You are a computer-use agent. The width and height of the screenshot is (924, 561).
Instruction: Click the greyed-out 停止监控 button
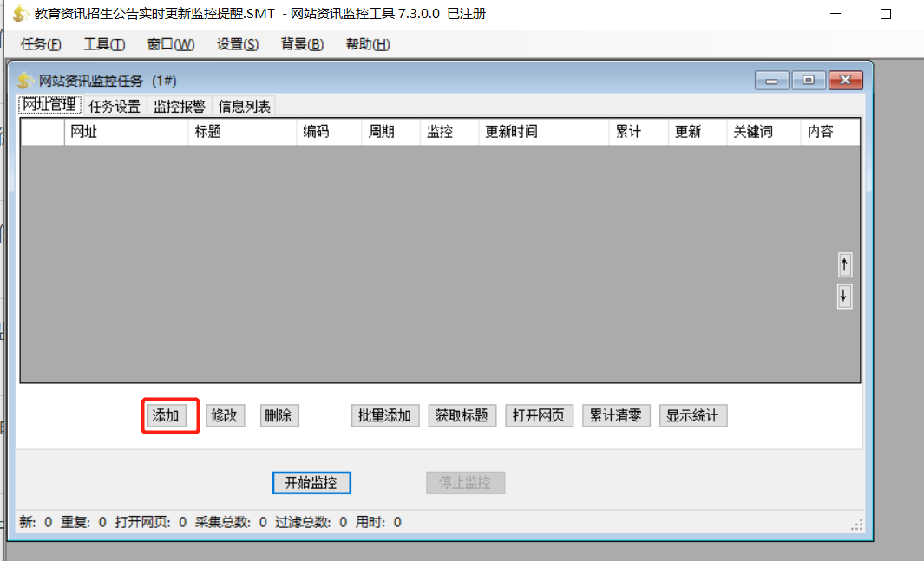click(466, 483)
